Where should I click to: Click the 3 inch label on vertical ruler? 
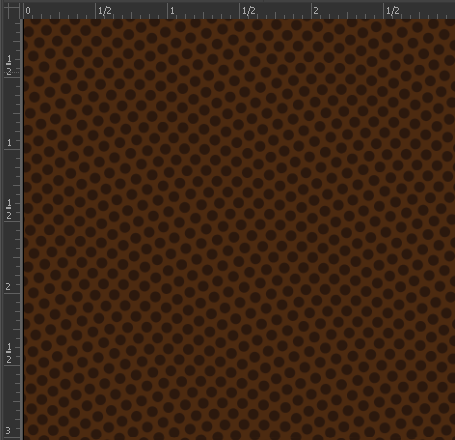tap(8, 430)
